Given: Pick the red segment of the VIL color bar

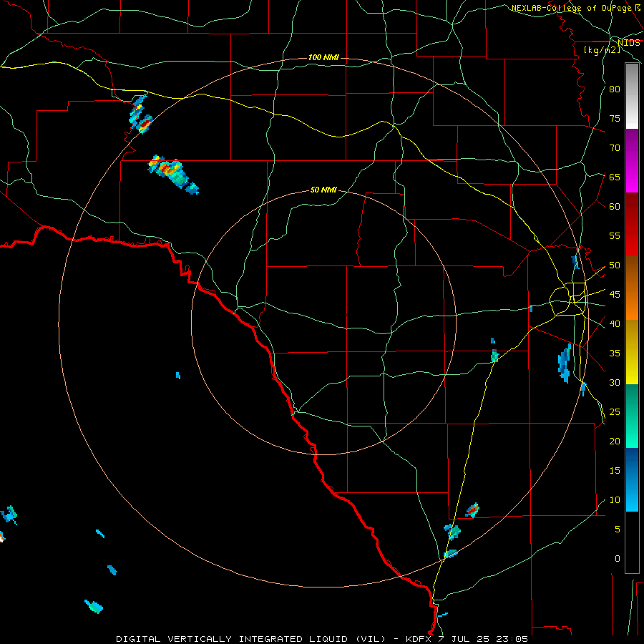Looking at the screenshot, I should [632, 225].
